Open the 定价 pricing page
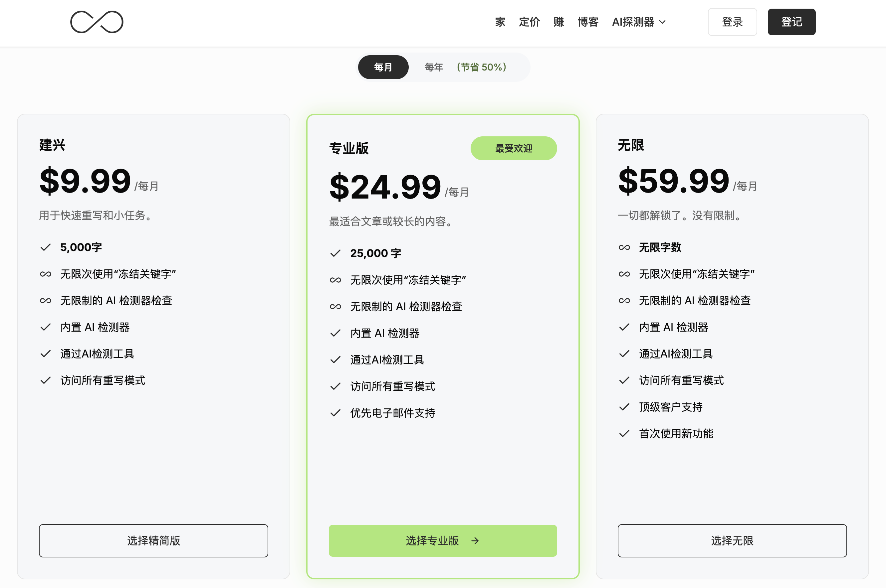The width and height of the screenshot is (886, 588). pyautogui.click(x=529, y=22)
